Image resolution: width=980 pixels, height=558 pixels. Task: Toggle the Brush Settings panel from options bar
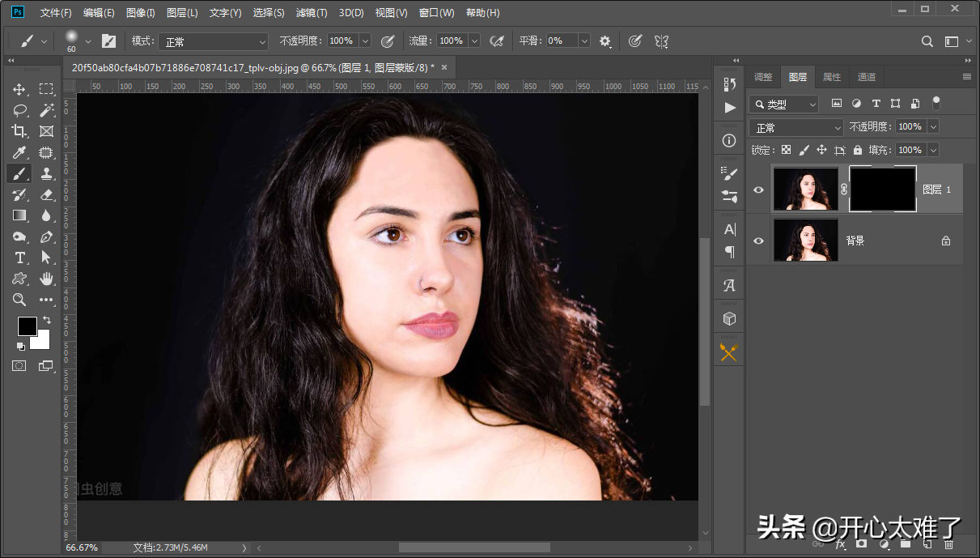[108, 40]
